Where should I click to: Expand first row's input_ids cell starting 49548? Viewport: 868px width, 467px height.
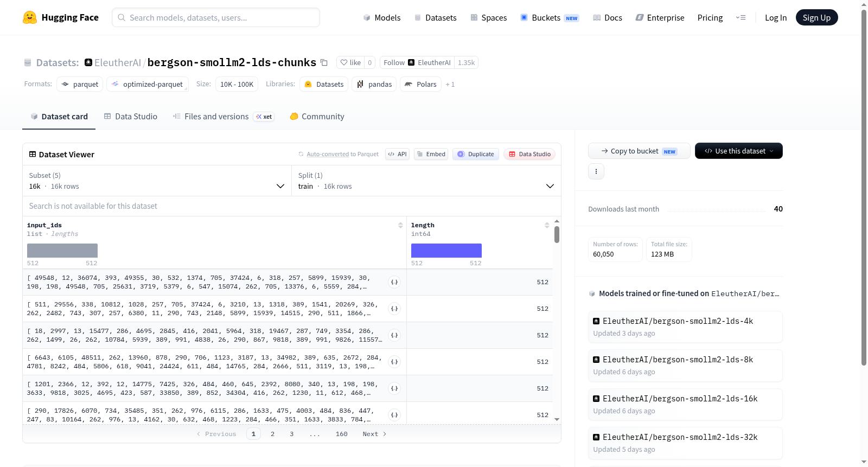click(394, 282)
